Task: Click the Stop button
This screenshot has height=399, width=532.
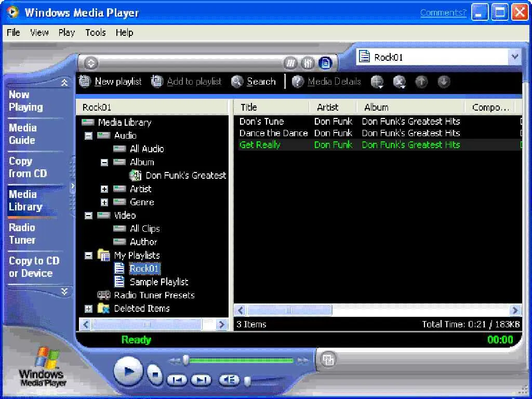Action: pos(155,374)
